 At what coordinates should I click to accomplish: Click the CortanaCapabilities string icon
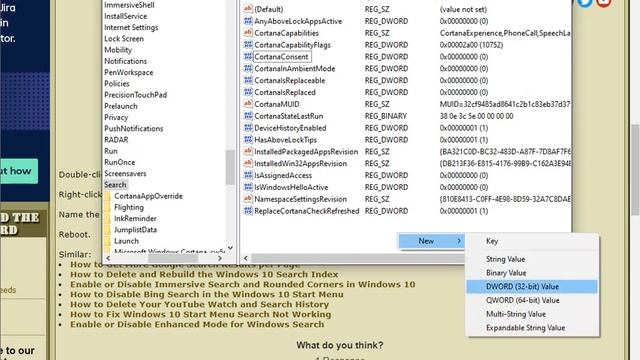[248, 33]
